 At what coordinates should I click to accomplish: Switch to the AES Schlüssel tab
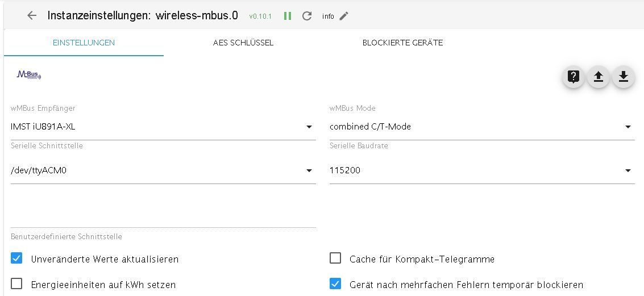coord(243,43)
